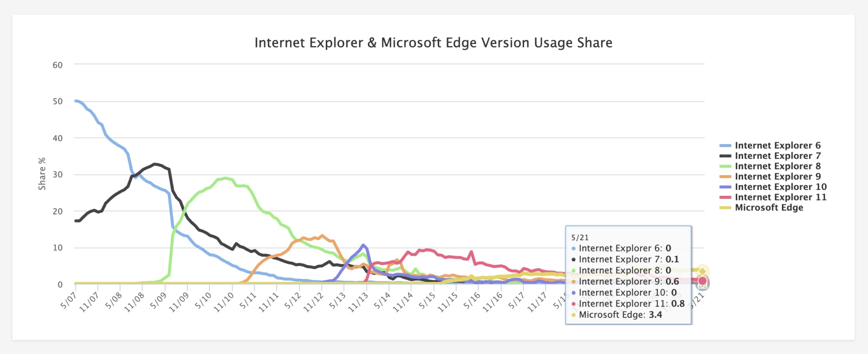Image resolution: width=868 pixels, height=354 pixels.
Task: Click the blue Internet Explorer 6 legend swatch
Action: 726,146
